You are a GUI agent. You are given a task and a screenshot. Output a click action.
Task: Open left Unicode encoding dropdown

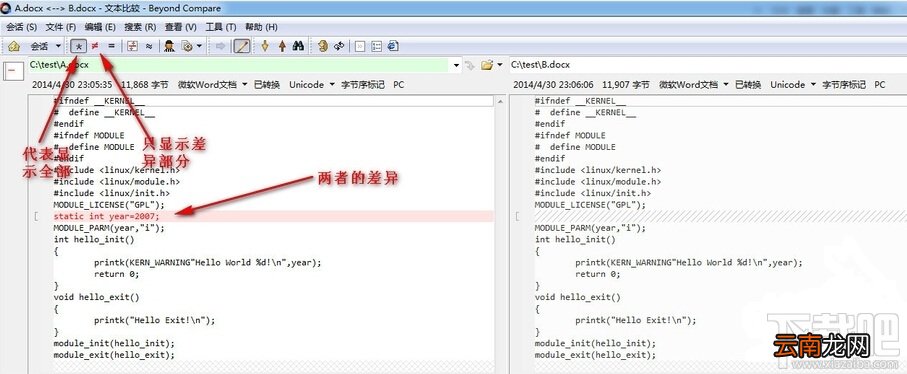coord(312,84)
